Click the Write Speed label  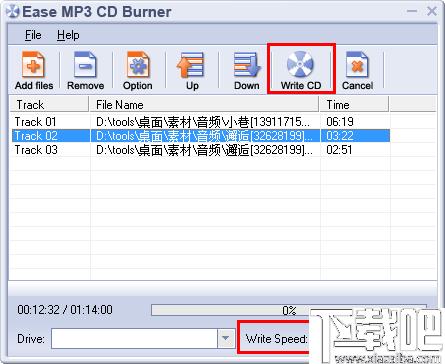click(x=276, y=339)
